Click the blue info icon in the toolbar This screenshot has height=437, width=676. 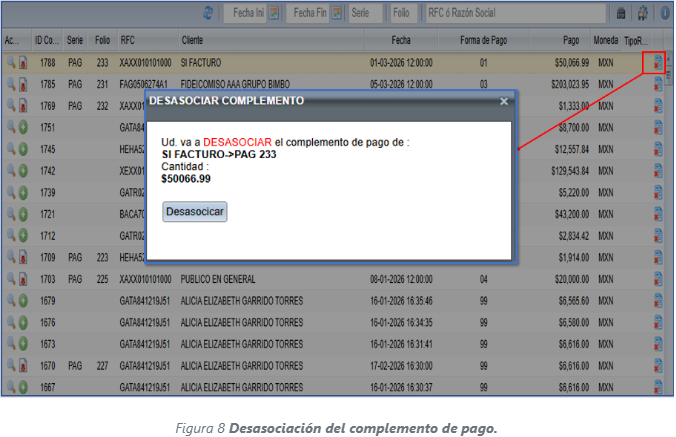(x=662, y=13)
